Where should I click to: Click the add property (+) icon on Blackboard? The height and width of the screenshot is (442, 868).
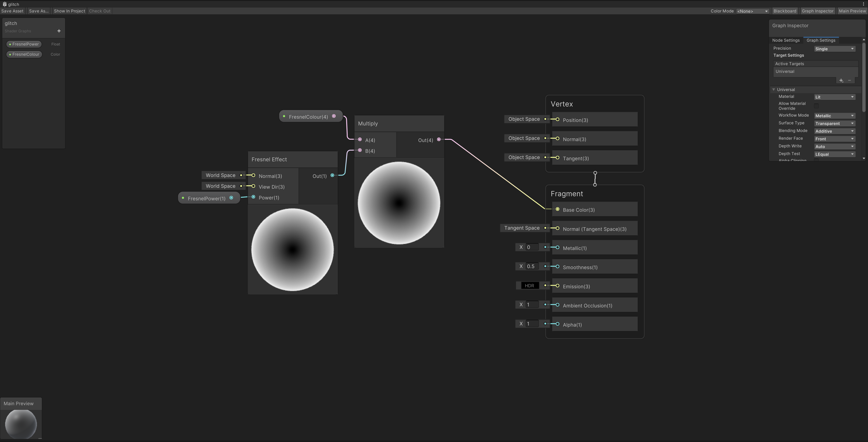pos(59,31)
